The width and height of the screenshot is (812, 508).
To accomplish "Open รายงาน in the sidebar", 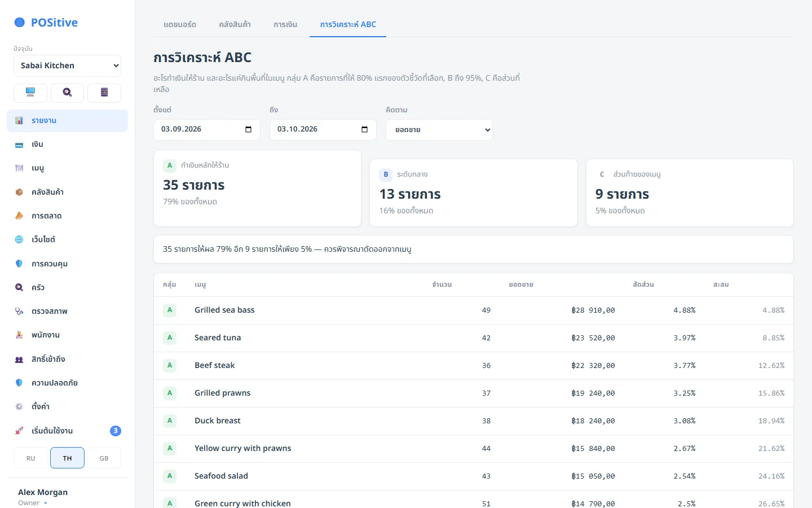I will click(67, 121).
